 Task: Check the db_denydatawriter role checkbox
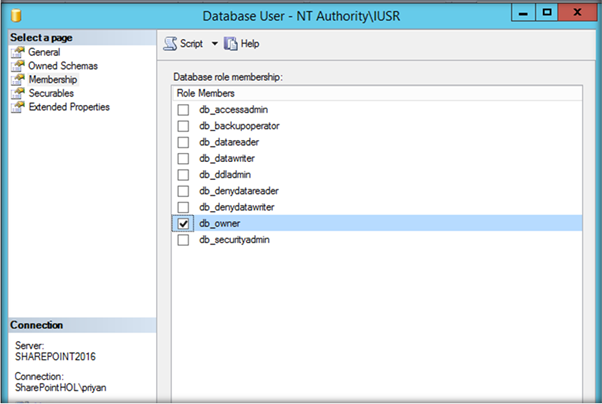(x=183, y=207)
